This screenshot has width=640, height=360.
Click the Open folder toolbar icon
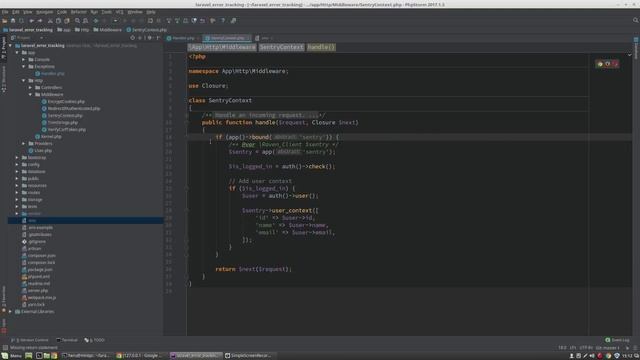(4, 20)
